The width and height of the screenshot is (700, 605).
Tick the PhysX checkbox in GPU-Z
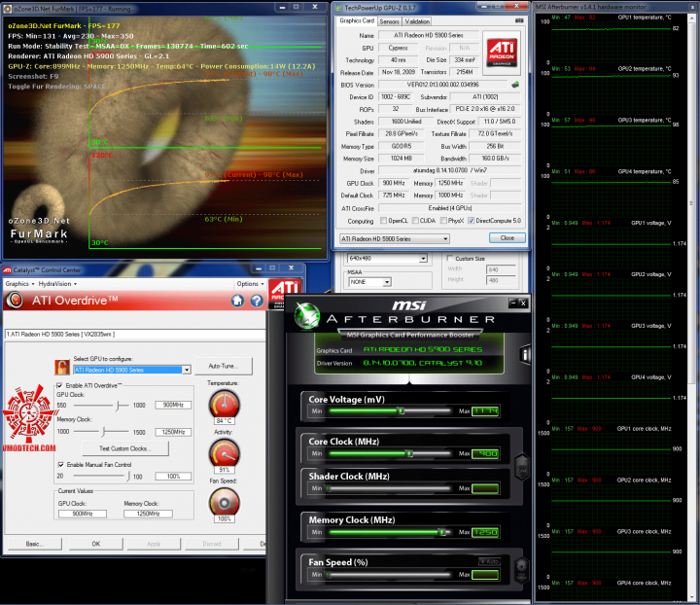coord(443,221)
